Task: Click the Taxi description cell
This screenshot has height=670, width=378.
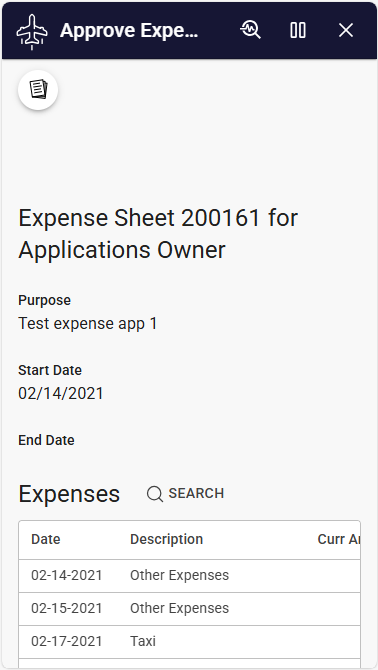Action: coord(143,641)
